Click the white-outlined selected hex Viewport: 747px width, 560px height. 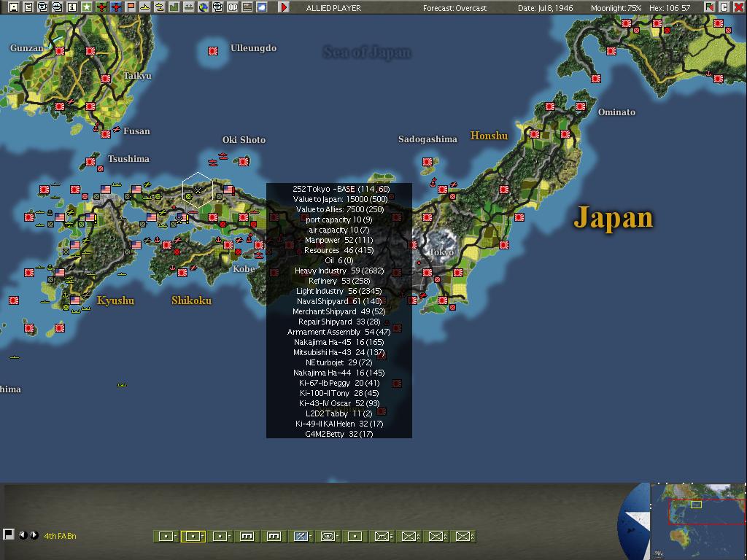[198, 190]
